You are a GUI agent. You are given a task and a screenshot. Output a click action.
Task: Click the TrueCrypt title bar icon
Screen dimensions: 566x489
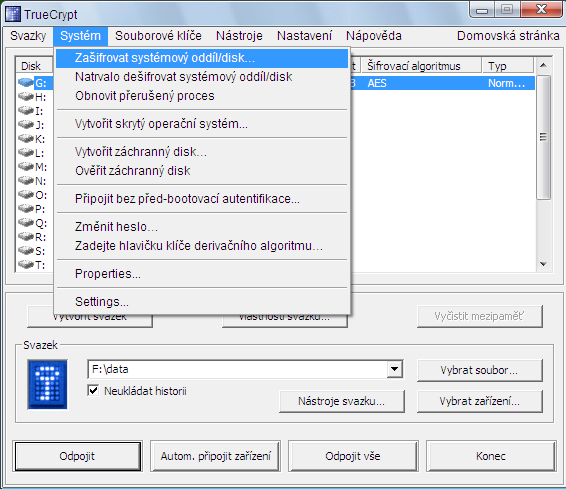(13, 14)
